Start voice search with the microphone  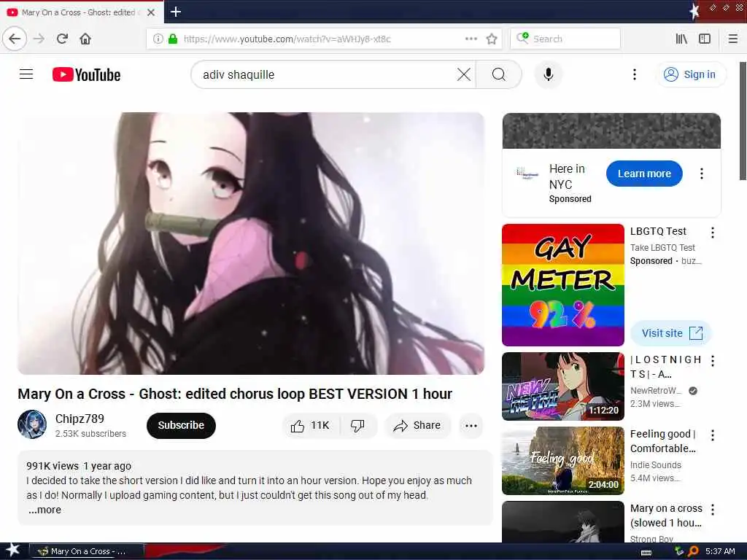(549, 74)
